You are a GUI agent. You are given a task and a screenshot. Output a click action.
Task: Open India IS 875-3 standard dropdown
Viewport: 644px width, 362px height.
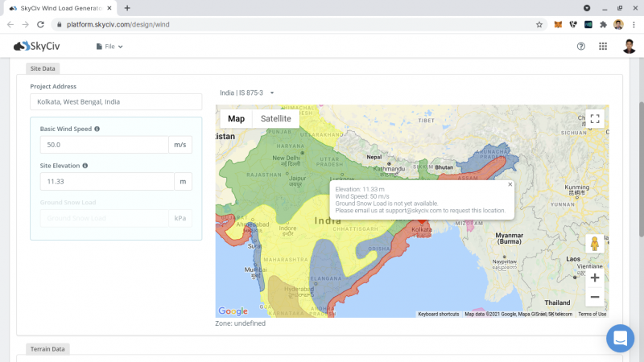tap(247, 93)
